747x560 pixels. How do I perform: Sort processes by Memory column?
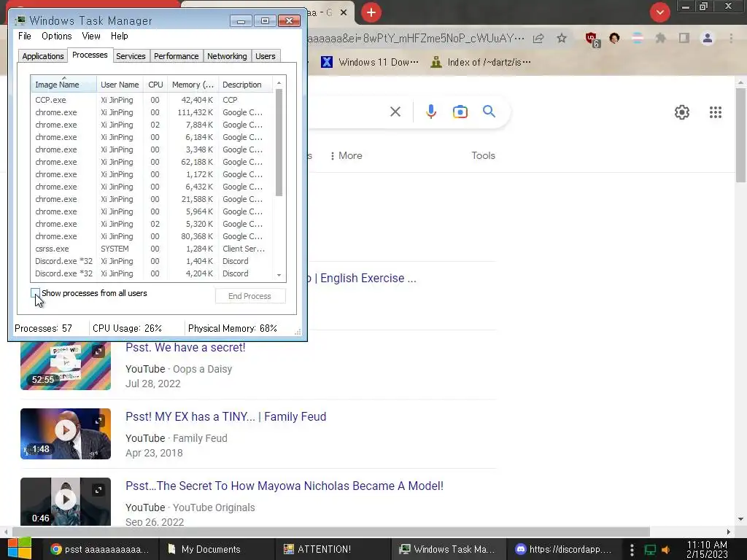click(193, 85)
